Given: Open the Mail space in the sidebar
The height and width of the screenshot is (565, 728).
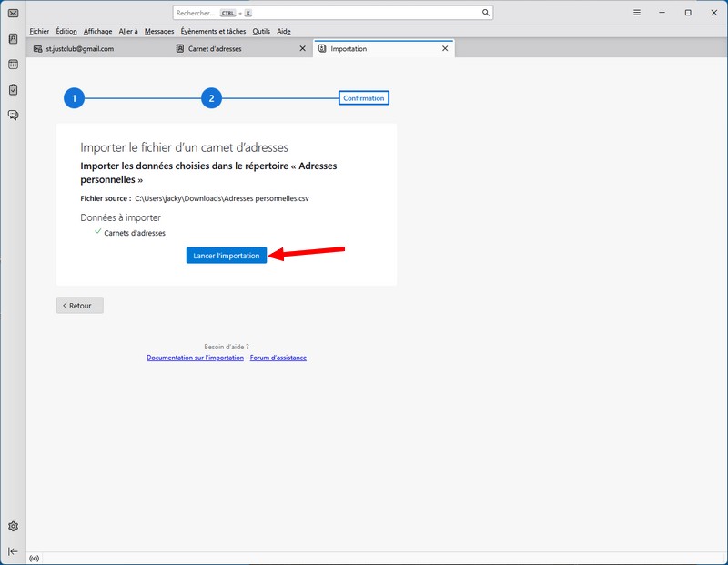Looking at the screenshot, I should pyautogui.click(x=13, y=13).
